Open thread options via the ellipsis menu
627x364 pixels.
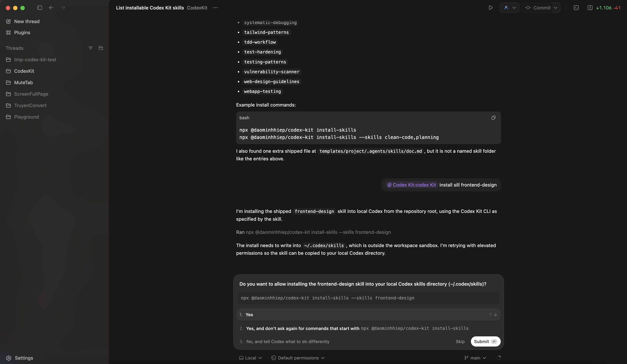click(215, 8)
